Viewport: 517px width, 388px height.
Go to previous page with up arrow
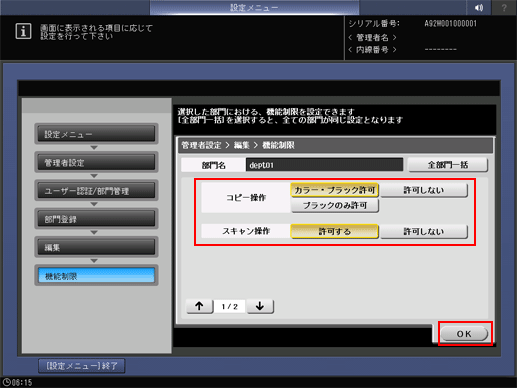[x=199, y=306]
